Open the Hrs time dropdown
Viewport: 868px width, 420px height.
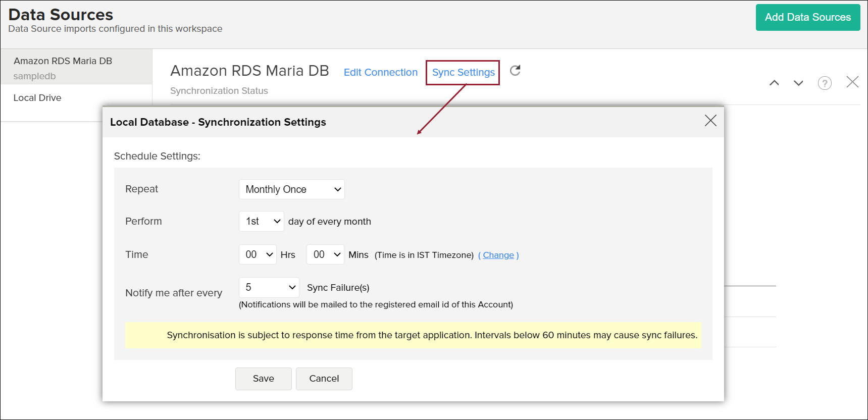[258, 254]
